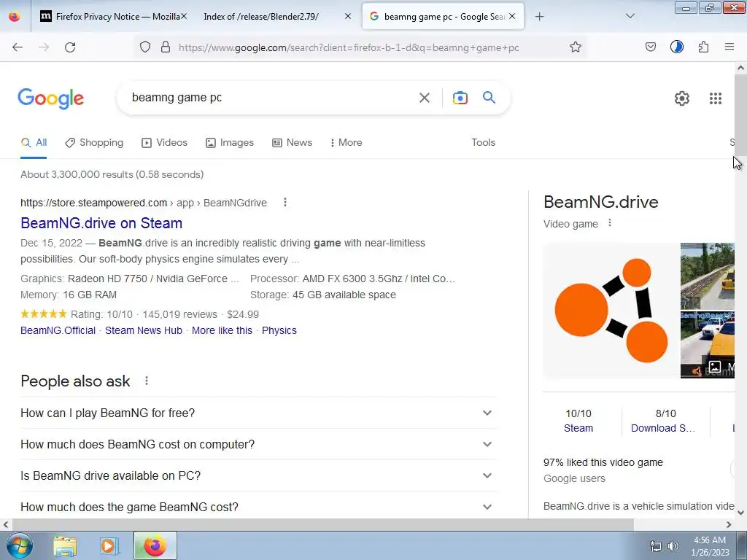Open the 'Download S...' 8/10 rating link
This screenshot has width=747, height=560.
pyautogui.click(x=662, y=428)
